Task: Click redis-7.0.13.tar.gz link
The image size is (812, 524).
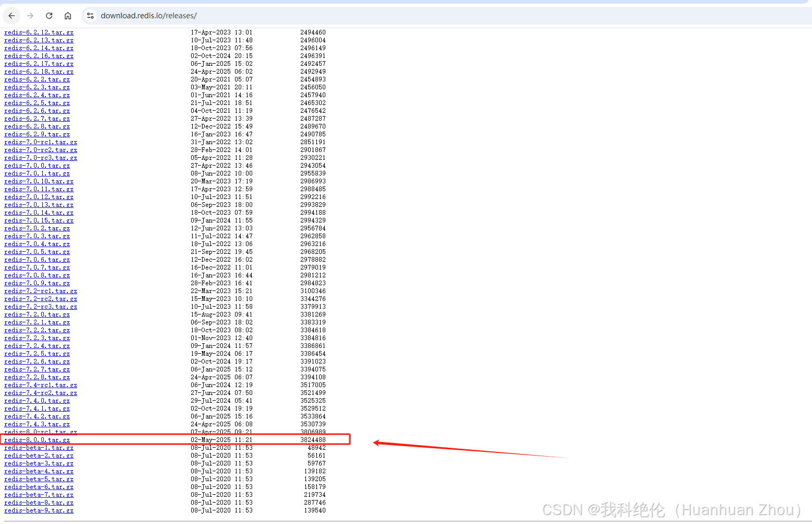Action: [x=39, y=205]
